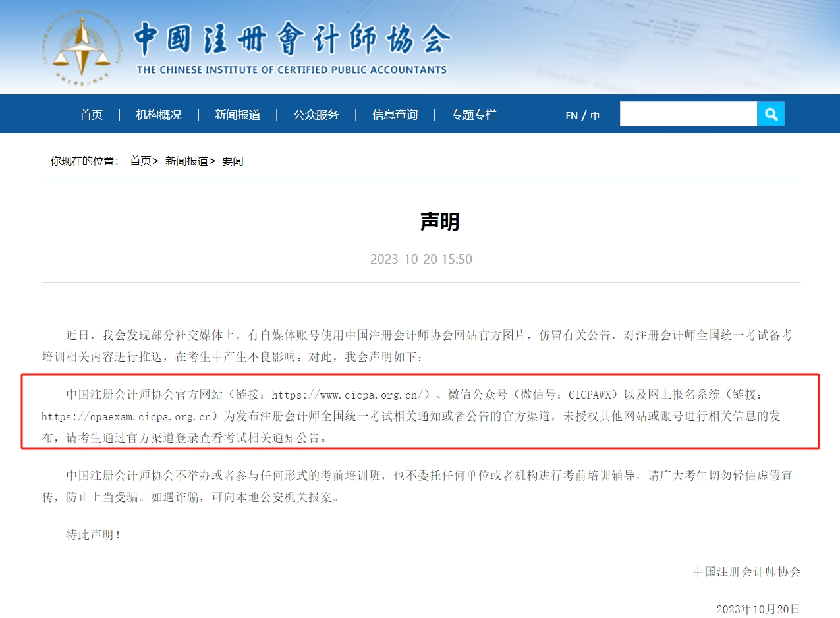Open the 信息查询 navigation menu
The image size is (840, 618).
(395, 115)
